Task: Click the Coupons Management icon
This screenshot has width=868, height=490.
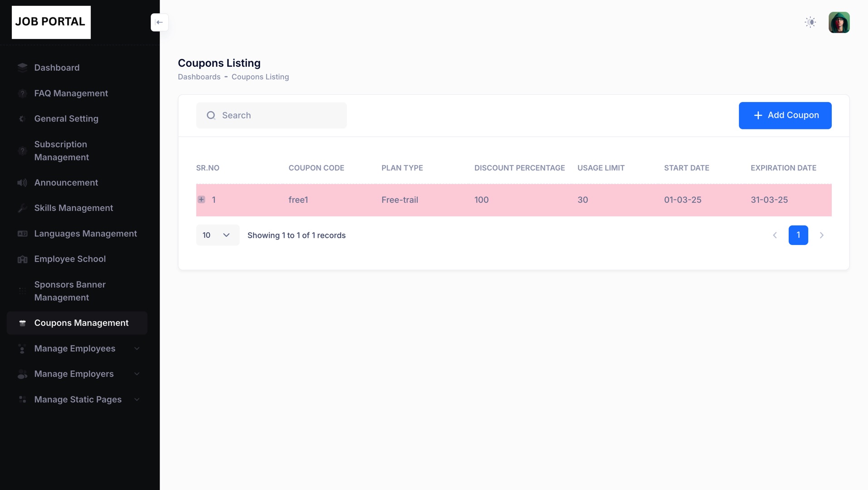Action: [22, 323]
